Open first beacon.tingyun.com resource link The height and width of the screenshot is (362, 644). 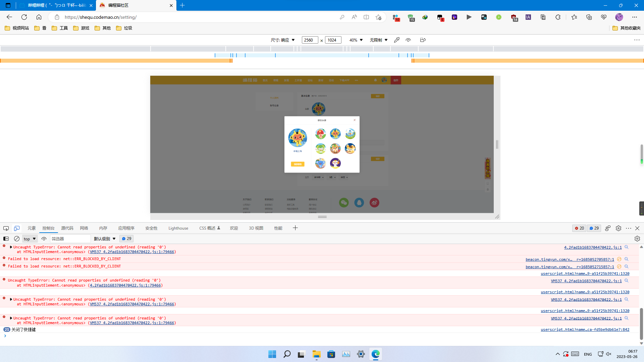[x=570, y=259]
